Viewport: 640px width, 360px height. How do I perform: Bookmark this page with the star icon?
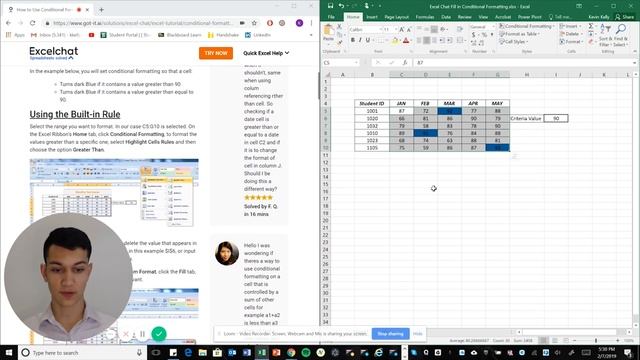[254, 23]
